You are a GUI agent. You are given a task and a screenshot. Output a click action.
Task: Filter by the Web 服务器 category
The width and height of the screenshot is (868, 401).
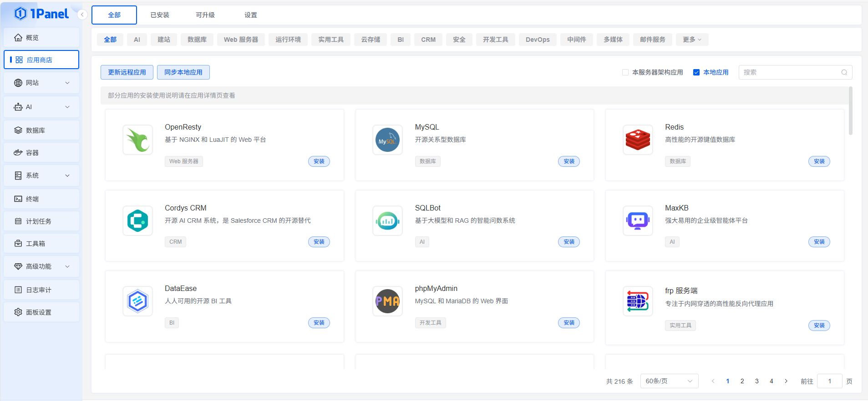pos(241,40)
